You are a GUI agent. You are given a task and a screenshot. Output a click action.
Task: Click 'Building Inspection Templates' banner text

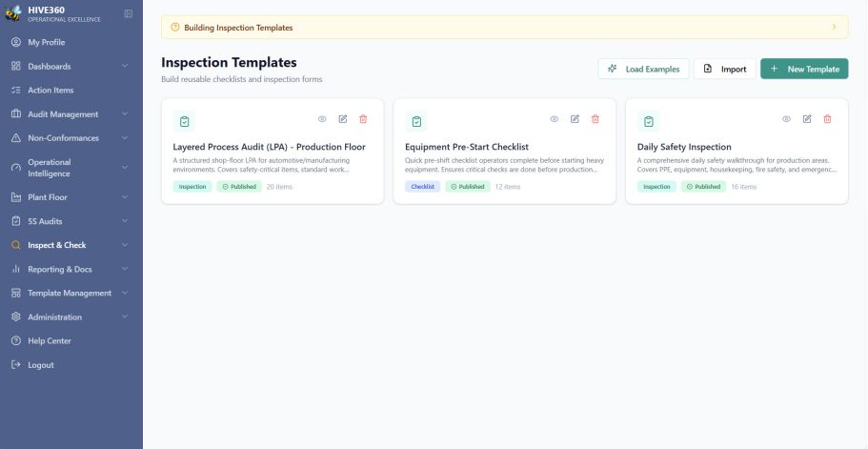tap(238, 27)
